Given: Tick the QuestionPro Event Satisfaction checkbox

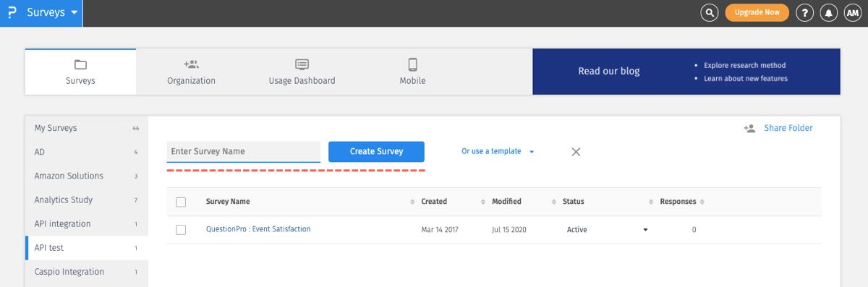Looking at the screenshot, I should [x=181, y=230].
